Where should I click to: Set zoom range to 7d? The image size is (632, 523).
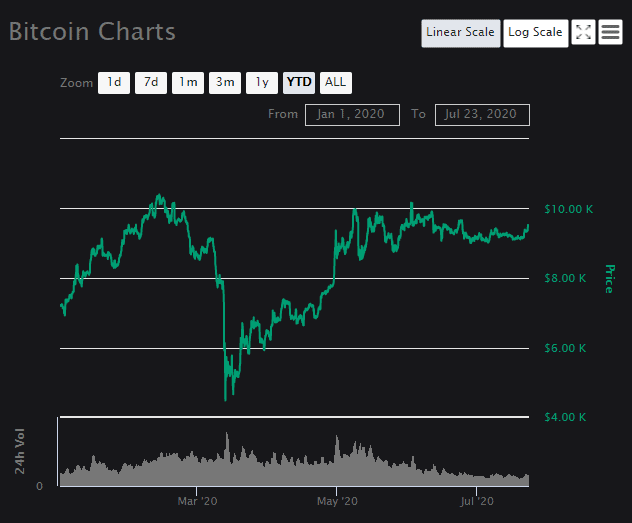coord(151,83)
